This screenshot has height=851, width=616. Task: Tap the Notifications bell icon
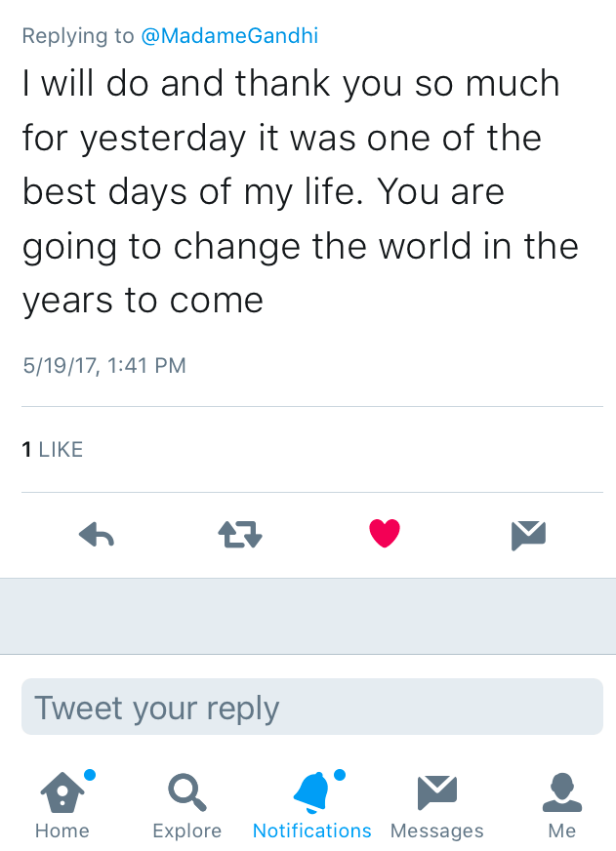(x=311, y=792)
